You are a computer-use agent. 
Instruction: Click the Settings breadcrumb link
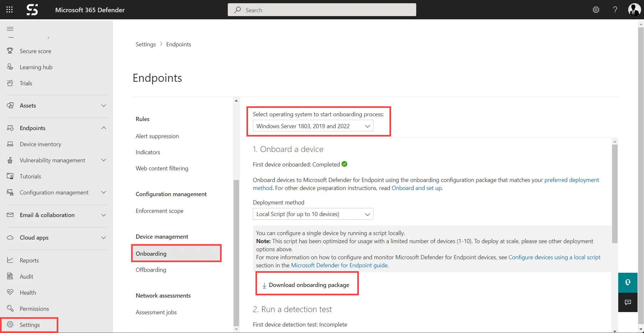tap(146, 44)
